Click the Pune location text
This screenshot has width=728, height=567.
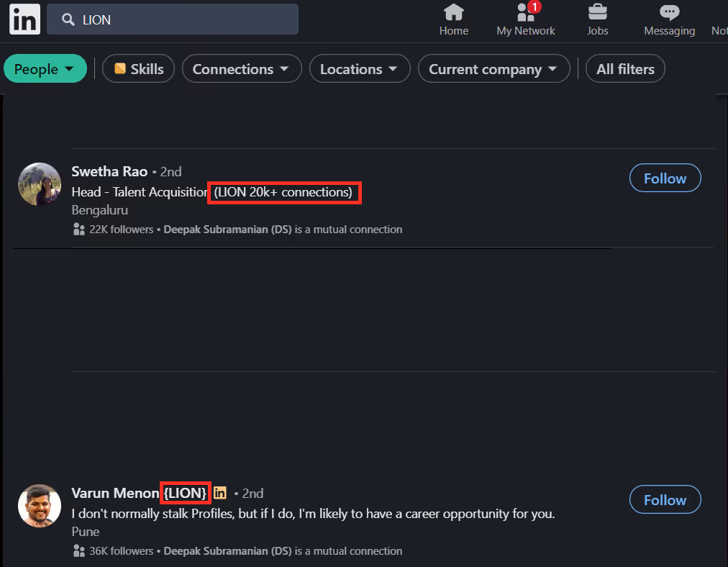tap(86, 532)
